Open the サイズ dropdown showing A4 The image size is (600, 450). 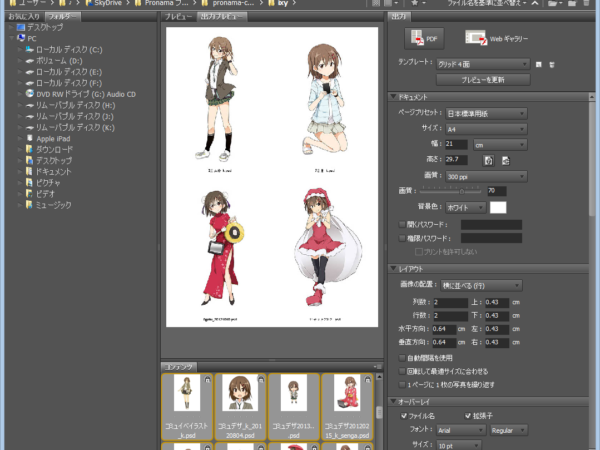(x=486, y=129)
